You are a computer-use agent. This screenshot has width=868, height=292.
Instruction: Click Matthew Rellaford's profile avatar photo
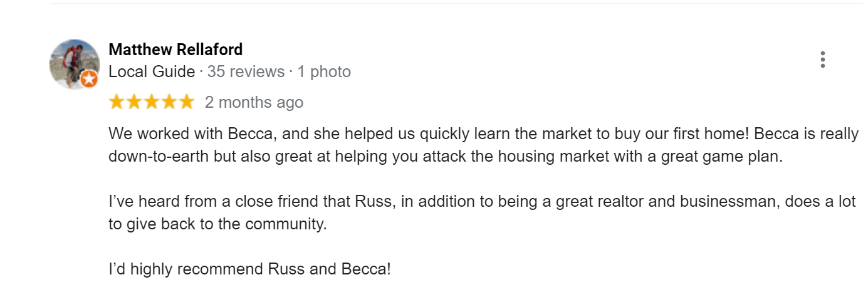(75, 64)
